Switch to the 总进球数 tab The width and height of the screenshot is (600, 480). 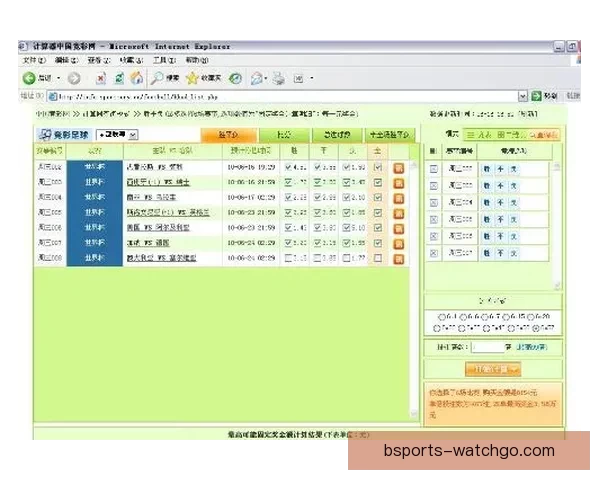coord(337,135)
